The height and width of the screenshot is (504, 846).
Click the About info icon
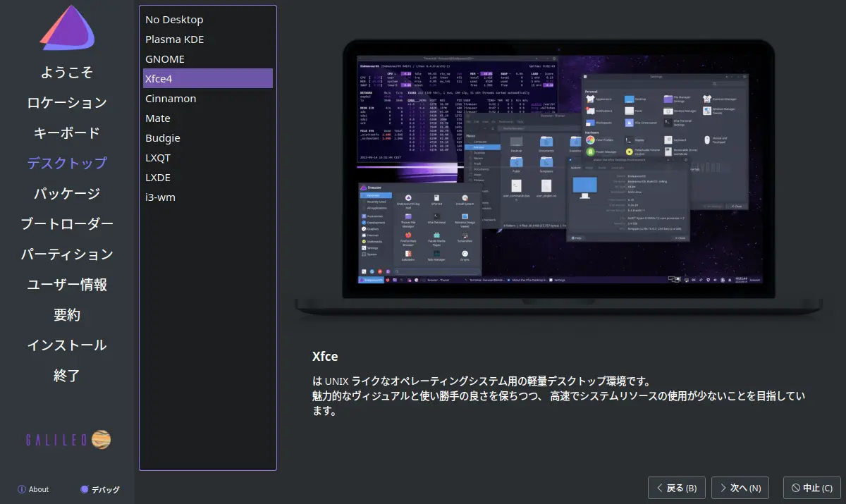coord(22,489)
